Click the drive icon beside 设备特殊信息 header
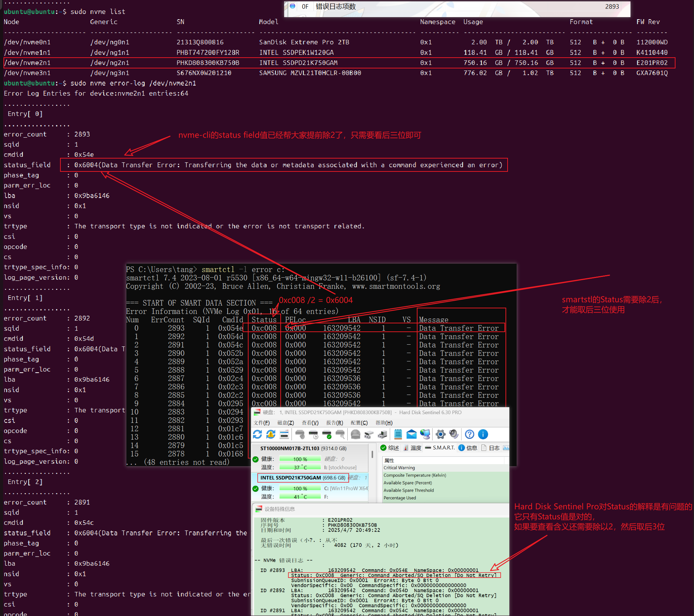This screenshot has width=694, height=616. tap(259, 509)
